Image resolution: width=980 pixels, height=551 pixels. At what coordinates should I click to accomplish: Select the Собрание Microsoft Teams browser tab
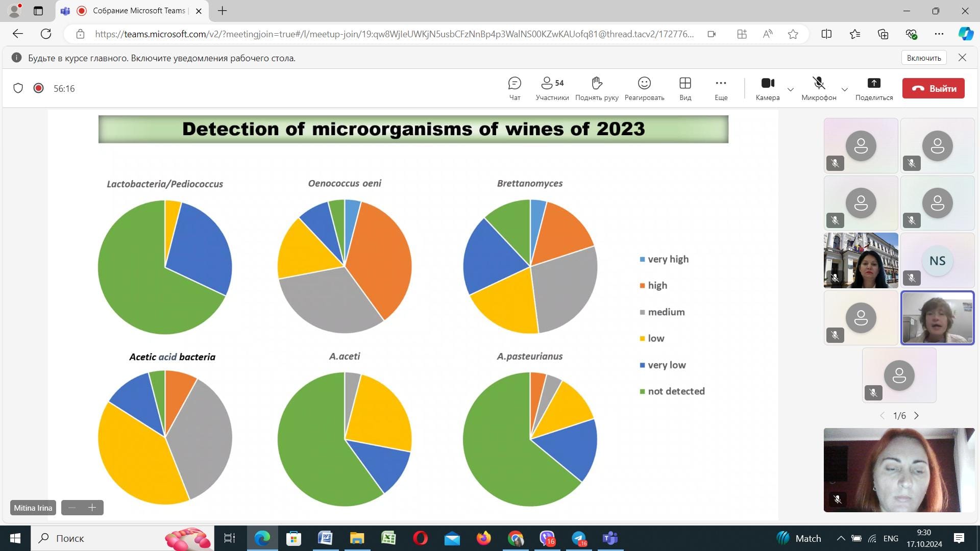click(133, 11)
